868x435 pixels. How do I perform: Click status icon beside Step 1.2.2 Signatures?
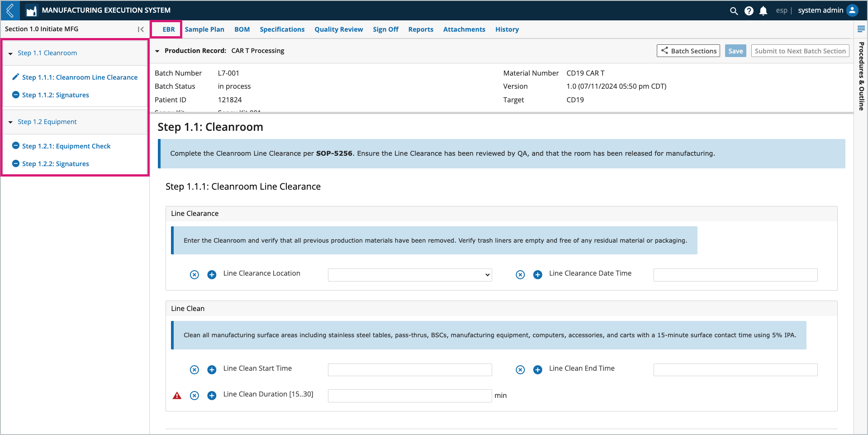click(16, 163)
